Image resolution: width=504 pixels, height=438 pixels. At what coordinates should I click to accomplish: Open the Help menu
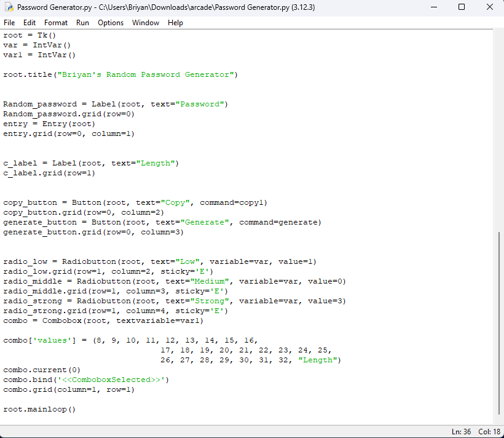[175, 23]
